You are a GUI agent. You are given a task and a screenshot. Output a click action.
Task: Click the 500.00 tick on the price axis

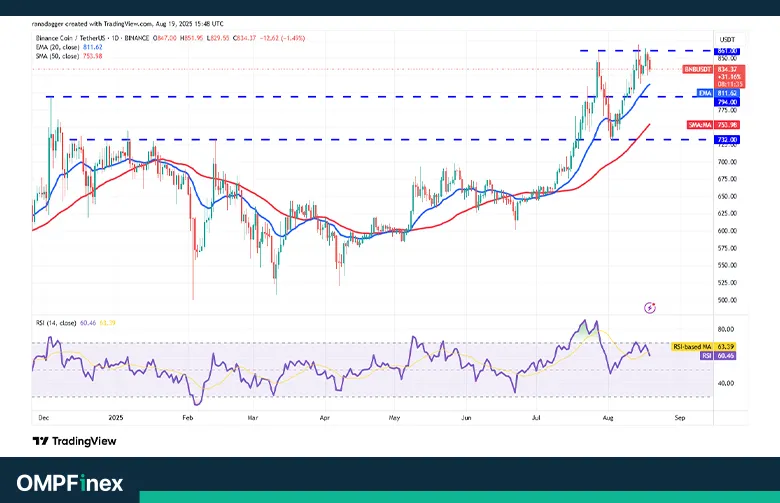pos(727,300)
